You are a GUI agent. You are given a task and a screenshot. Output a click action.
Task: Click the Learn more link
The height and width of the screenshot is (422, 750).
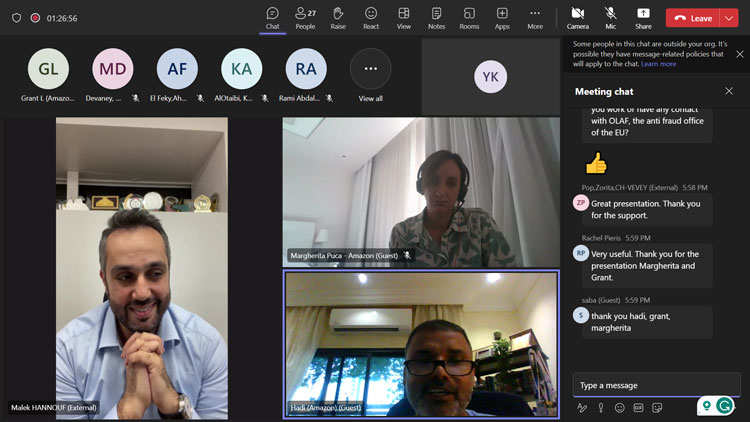[x=658, y=64]
